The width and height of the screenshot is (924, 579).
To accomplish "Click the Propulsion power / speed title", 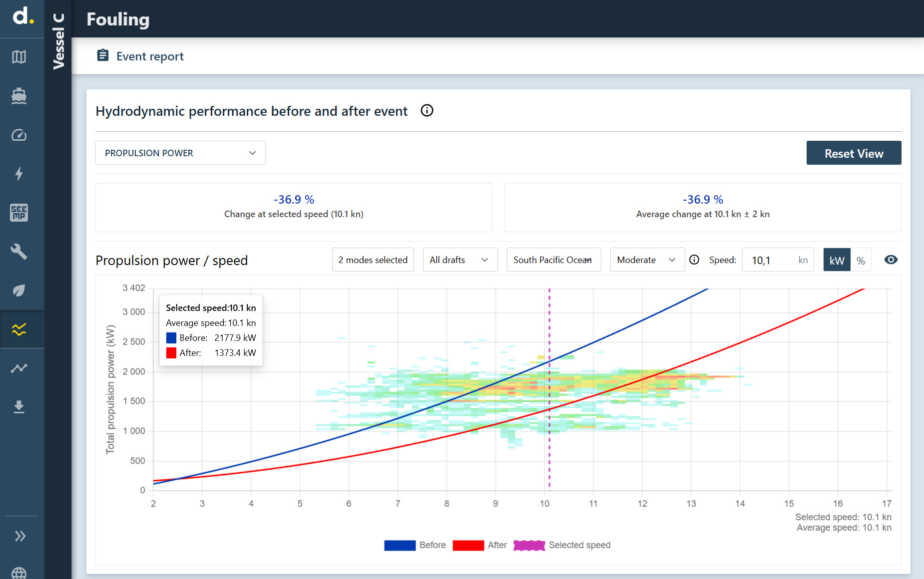I will (x=172, y=261).
